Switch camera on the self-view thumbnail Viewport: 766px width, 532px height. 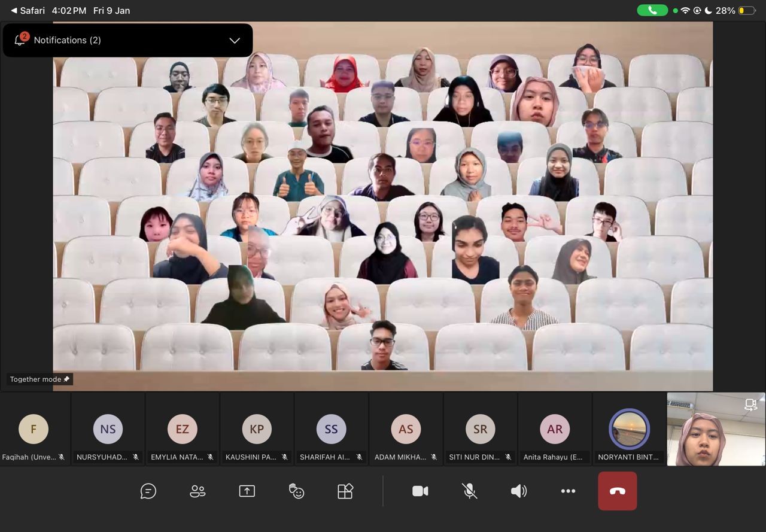click(x=750, y=405)
